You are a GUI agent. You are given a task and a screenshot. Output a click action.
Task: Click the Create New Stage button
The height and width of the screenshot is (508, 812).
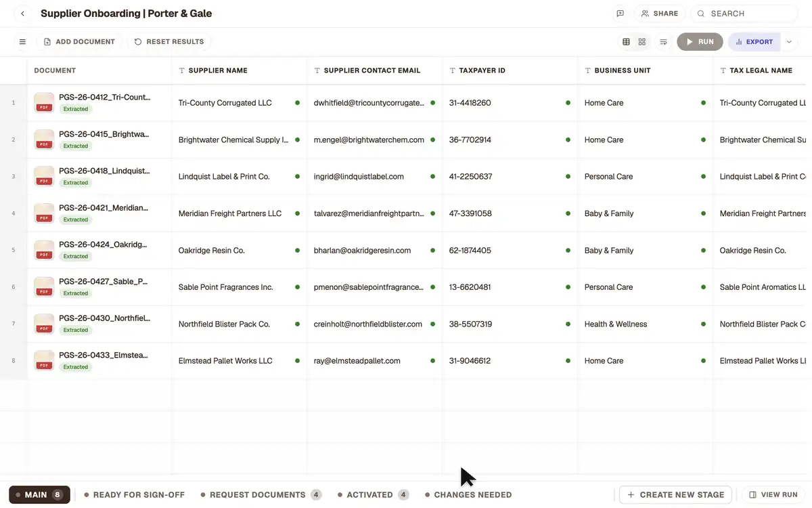(675, 495)
